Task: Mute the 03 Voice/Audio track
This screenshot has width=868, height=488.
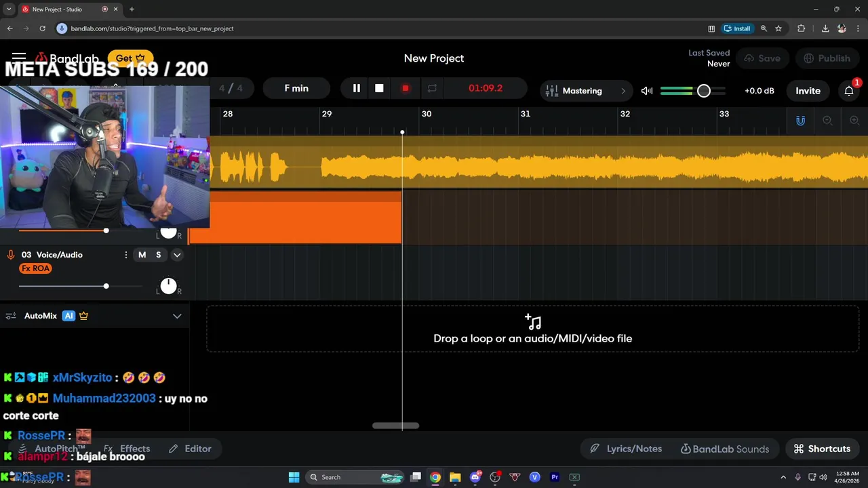Action: [142, 255]
